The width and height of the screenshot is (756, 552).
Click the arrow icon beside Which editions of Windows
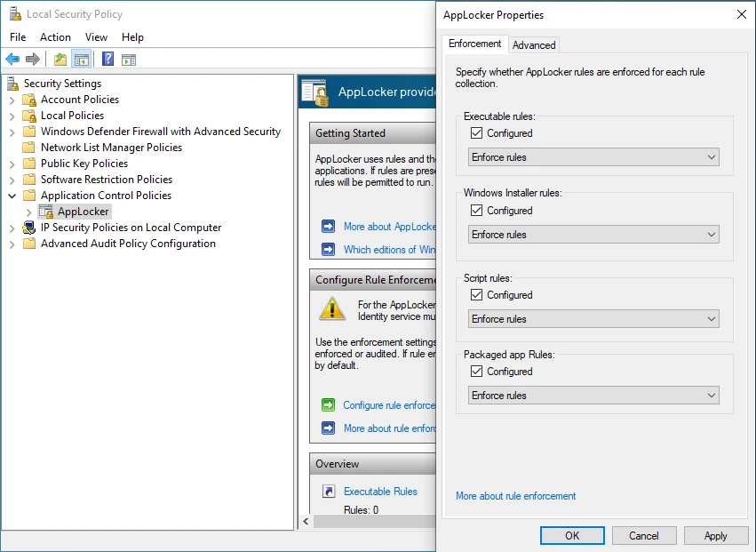329,250
